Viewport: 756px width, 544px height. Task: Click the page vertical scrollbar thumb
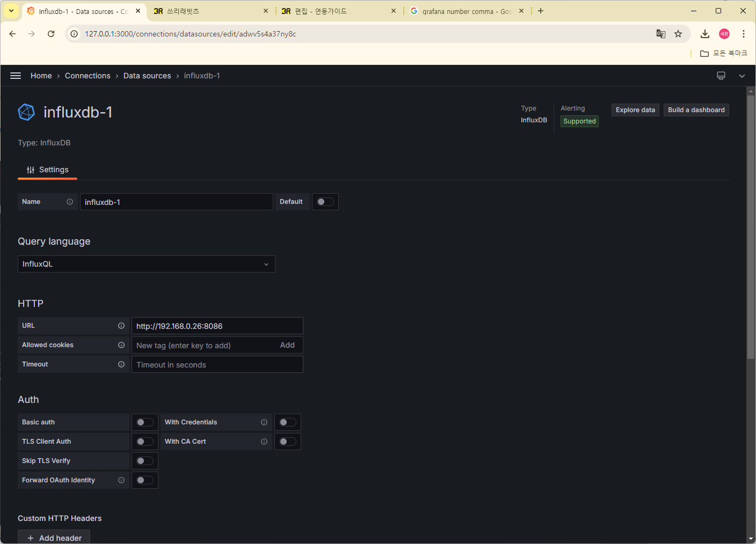751,227
